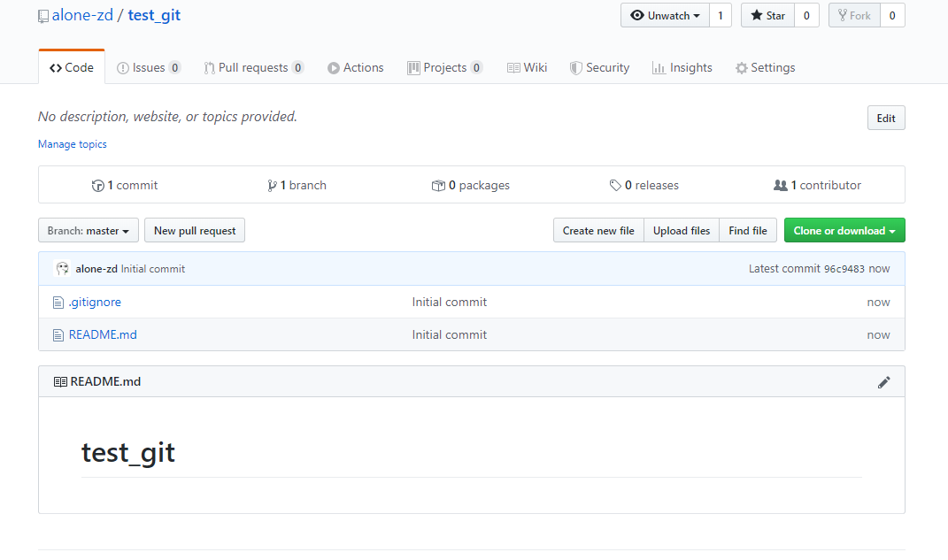Open the Pull requests tab
This screenshot has height=560, width=948.
click(253, 67)
